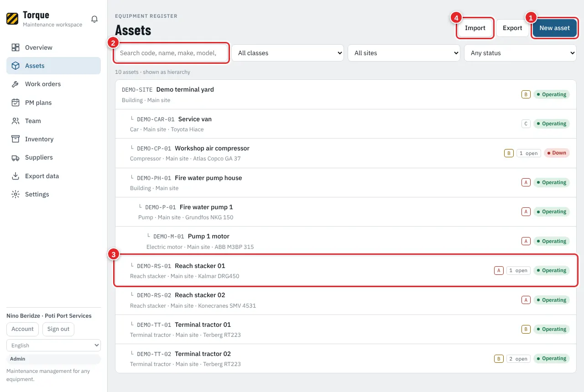Click the 1 open badge on DEMO-CP-01

coord(529,153)
